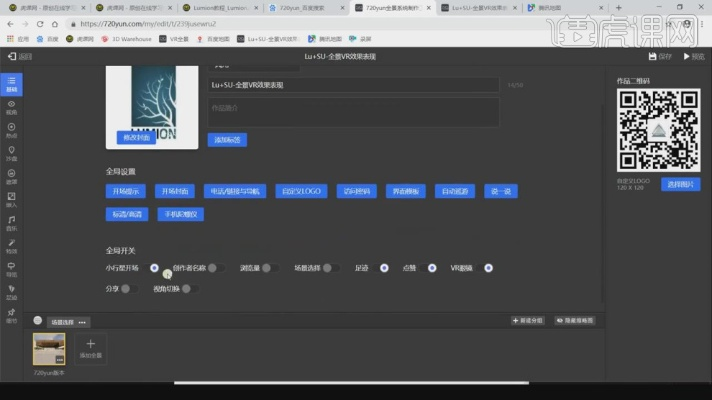This screenshot has height=400, width=712.
Task: Click the 修改封面 button on cover
Action: [x=136, y=137]
